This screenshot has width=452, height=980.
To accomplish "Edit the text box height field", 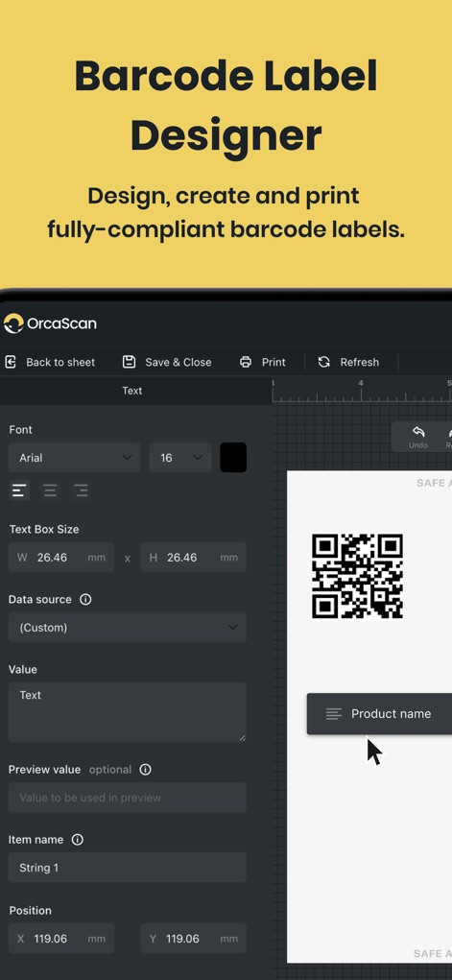I will [194, 558].
